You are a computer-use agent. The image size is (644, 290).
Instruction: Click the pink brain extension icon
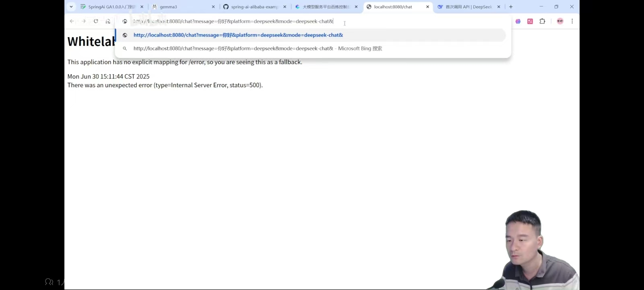tap(518, 21)
